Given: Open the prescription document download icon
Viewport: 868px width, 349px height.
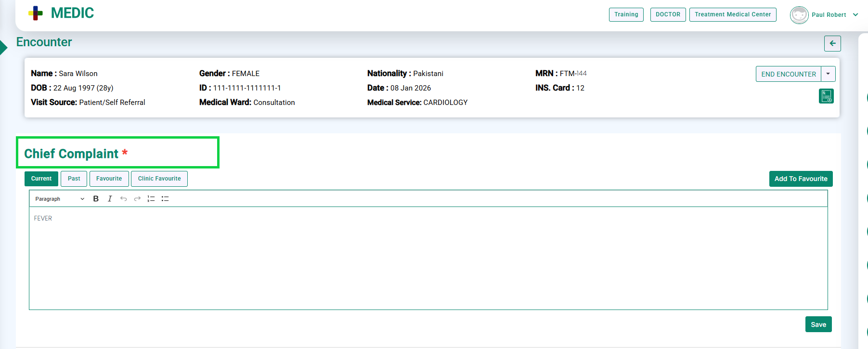Looking at the screenshot, I should (826, 96).
